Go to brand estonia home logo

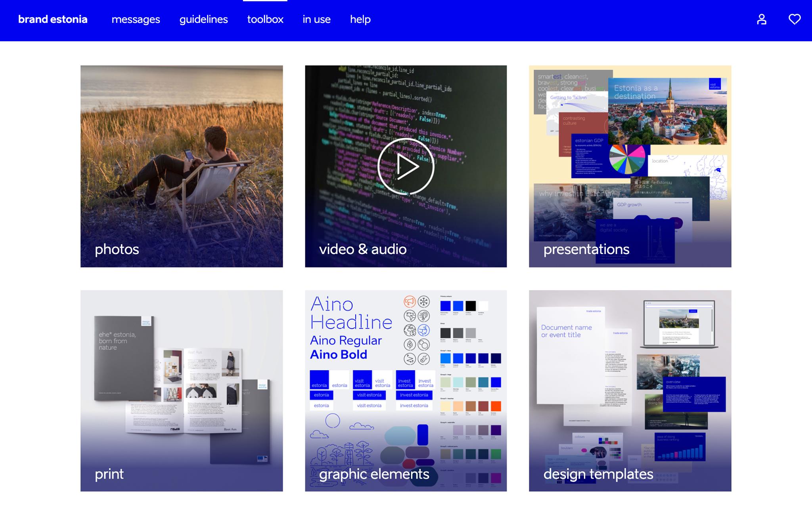(53, 19)
